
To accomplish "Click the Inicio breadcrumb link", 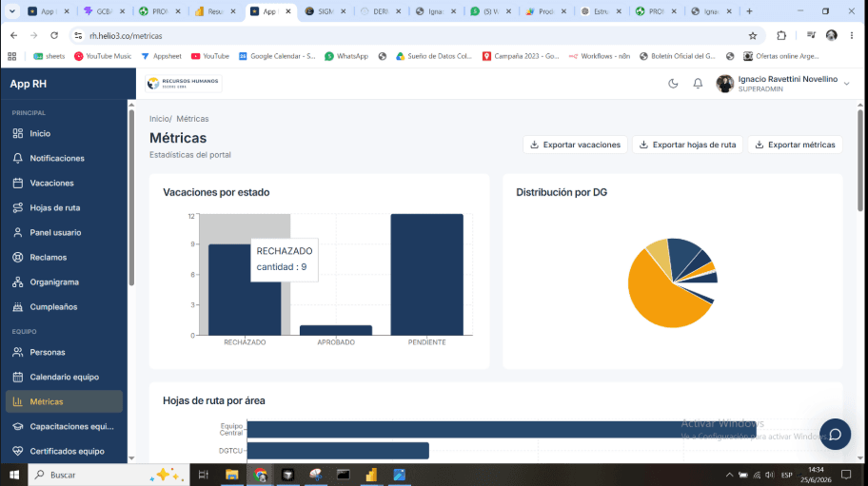I will pyautogui.click(x=160, y=119).
